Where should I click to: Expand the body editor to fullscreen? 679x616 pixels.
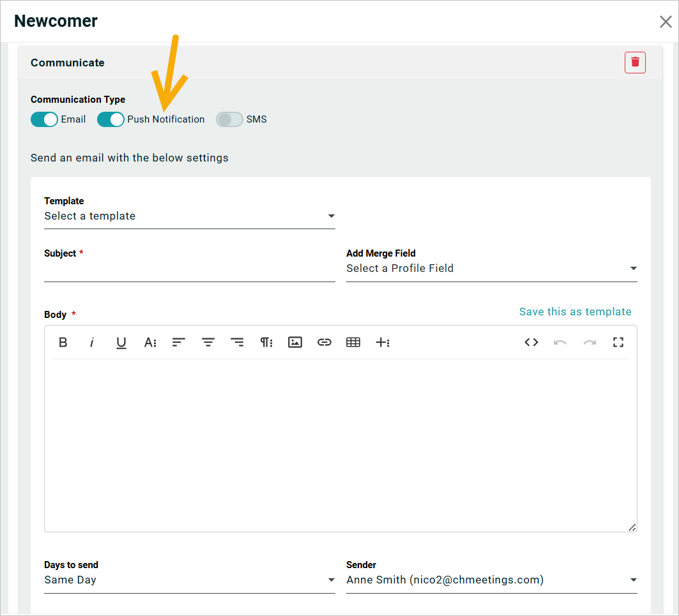[618, 342]
